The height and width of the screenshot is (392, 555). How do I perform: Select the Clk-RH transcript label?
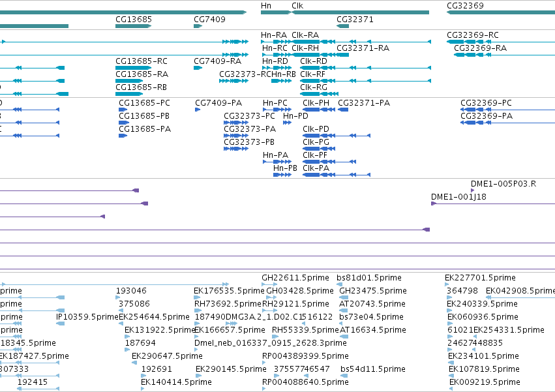(x=305, y=48)
